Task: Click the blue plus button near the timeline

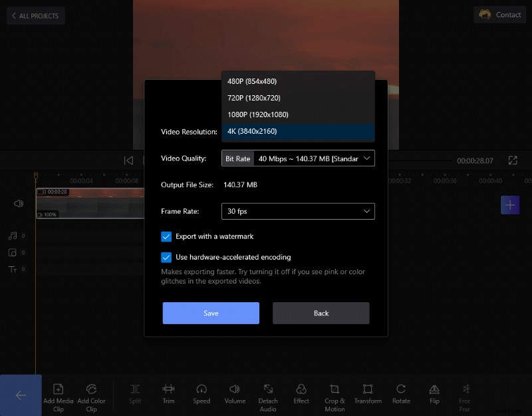Action: (x=510, y=205)
